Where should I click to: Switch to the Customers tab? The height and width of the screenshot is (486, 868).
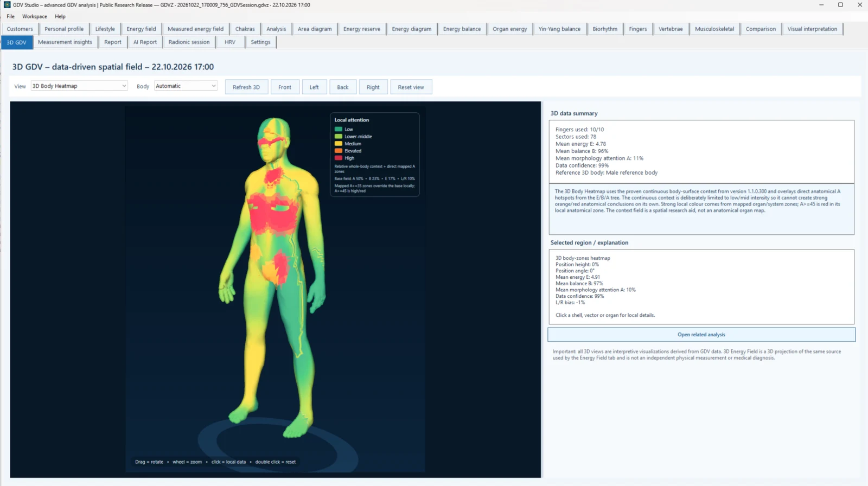20,29
